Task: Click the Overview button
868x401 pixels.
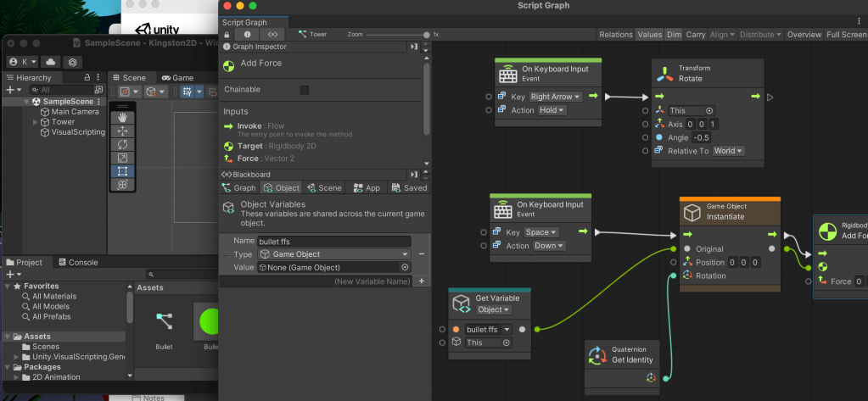Action: (x=804, y=35)
